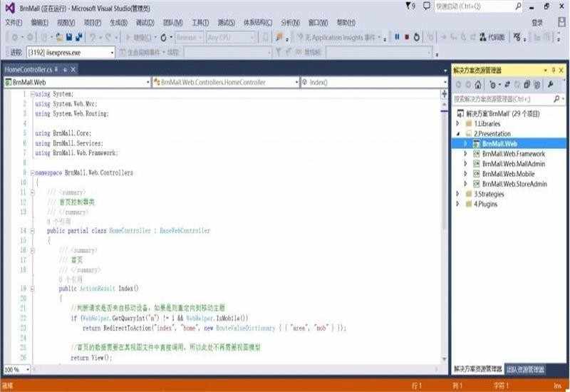
Task: Open the Solution Explorer window options arrow
Action: coord(545,70)
